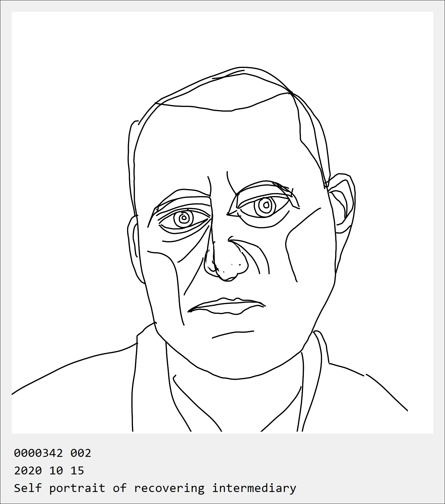Click the spiral pupil of the right-side eye
This screenshot has width=445, height=504.
coord(265,206)
